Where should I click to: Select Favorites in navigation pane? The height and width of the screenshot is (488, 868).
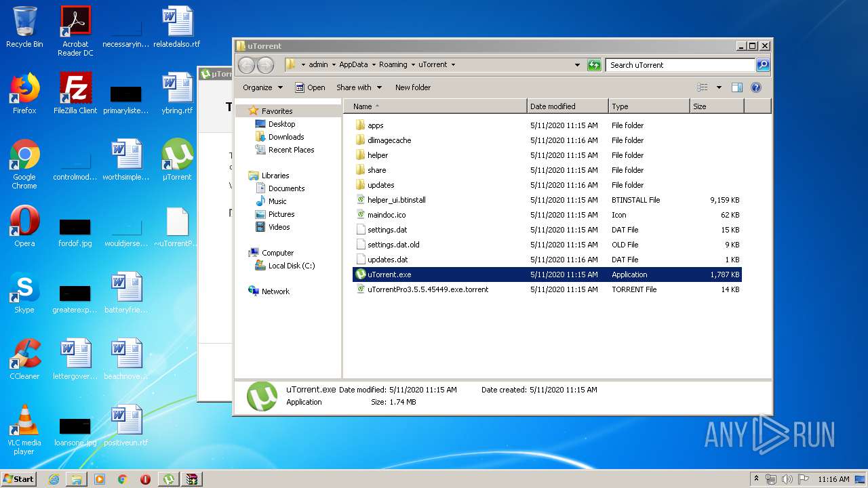277,111
